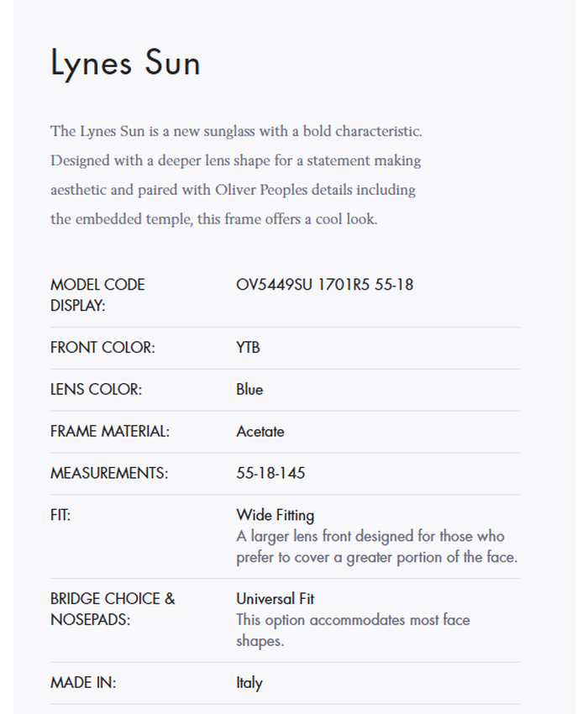The image size is (588, 714).
Task: Click the Blue lens color value
Action: (249, 390)
